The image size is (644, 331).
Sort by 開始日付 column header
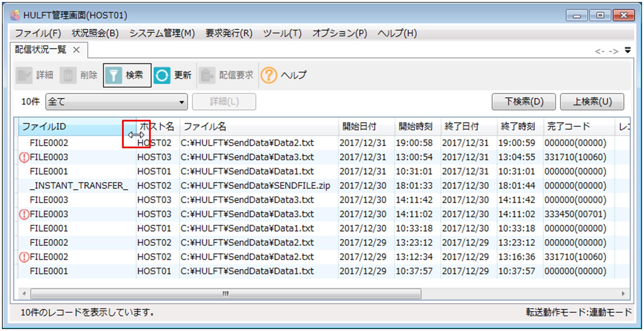click(367, 126)
